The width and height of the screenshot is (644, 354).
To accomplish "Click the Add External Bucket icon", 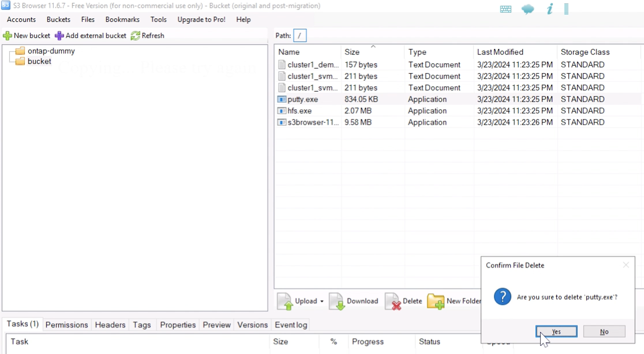I will 59,36.
